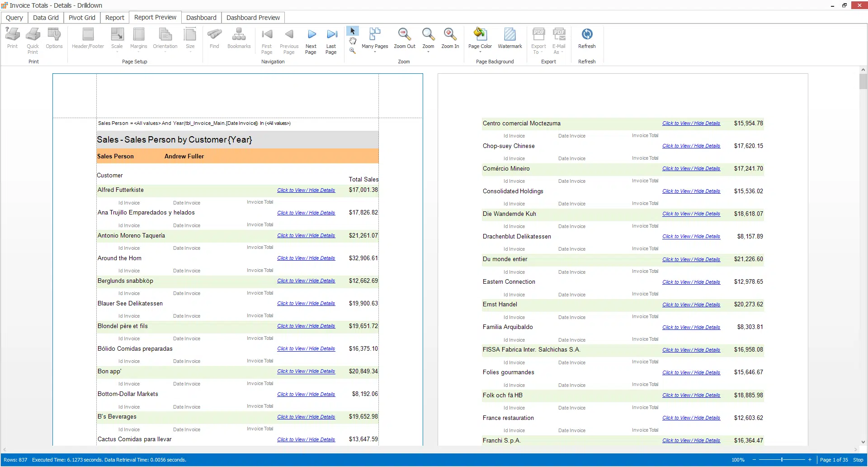Toggle the Bookmarks panel
The height and width of the screenshot is (467, 868).
pos(239,38)
